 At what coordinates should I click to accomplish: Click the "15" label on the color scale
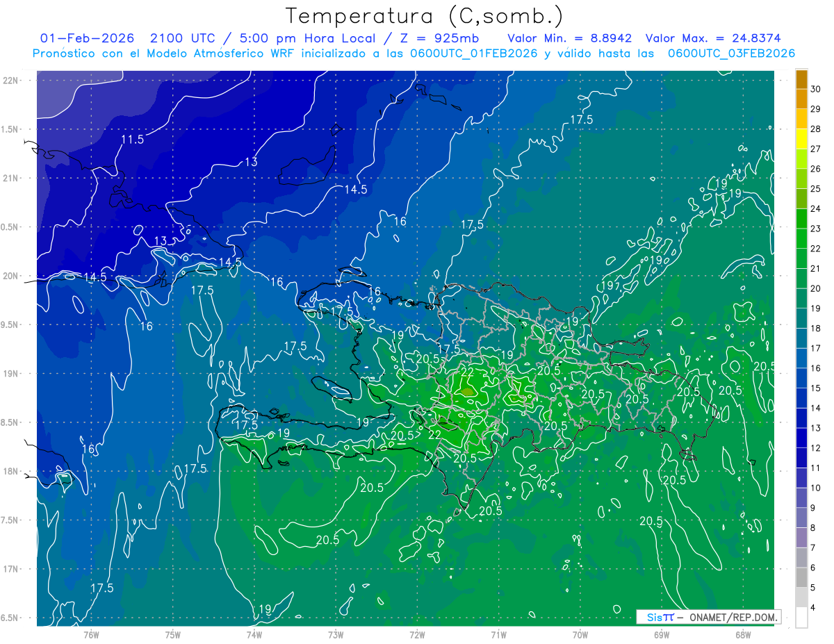point(816,388)
